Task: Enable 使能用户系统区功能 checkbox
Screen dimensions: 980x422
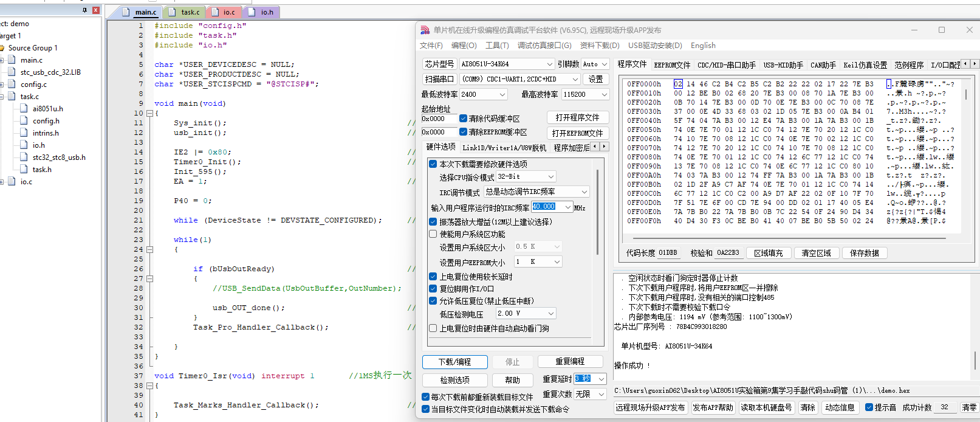Action: 433,234
